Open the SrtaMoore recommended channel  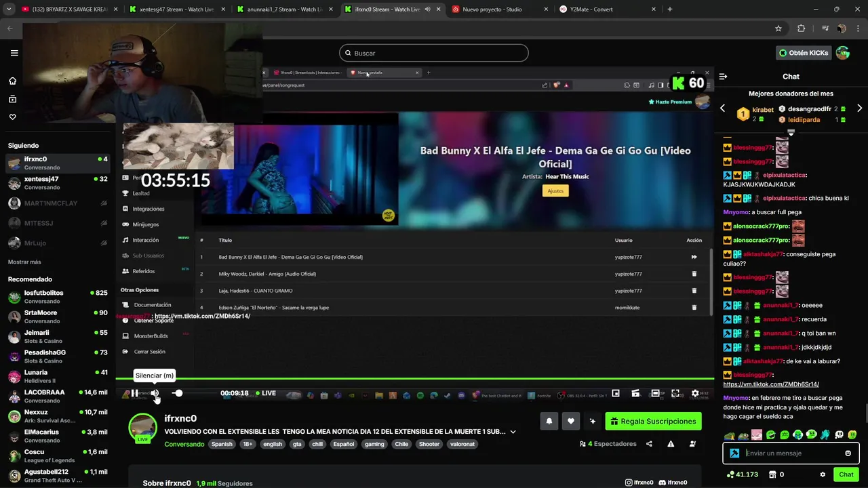[58, 317]
